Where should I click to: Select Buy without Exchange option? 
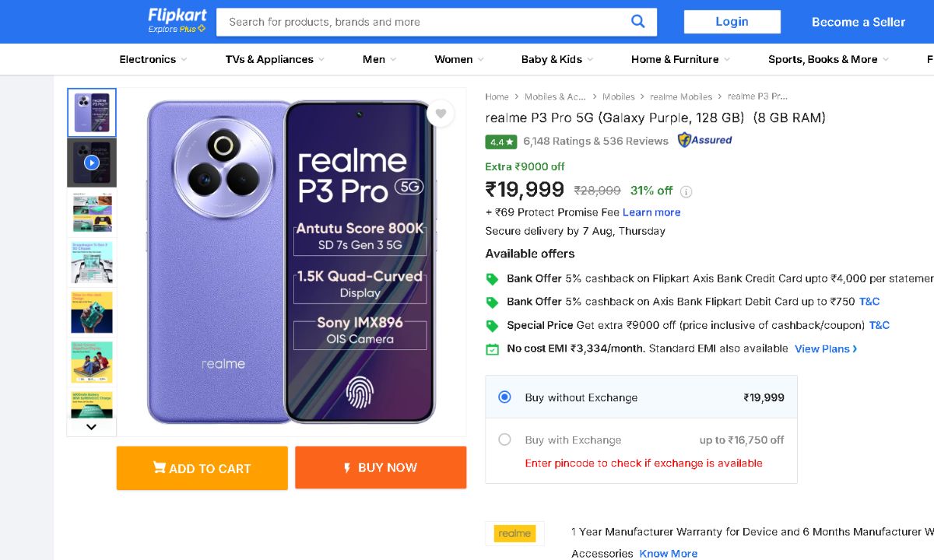(504, 397)
